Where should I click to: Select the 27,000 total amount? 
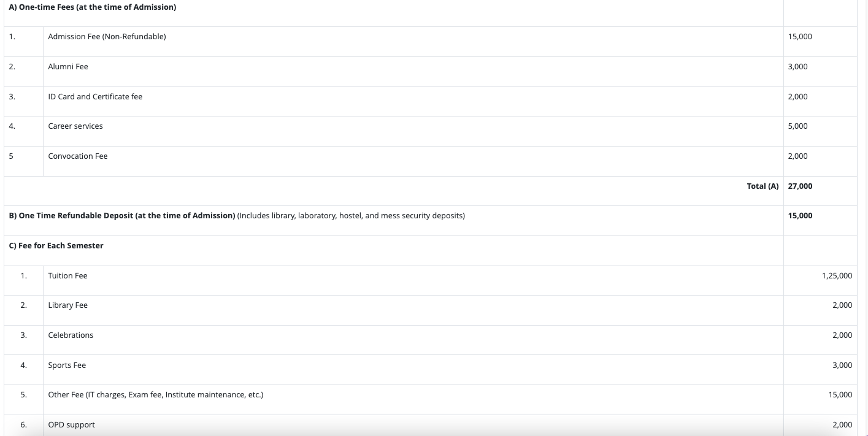coord(800,186)
